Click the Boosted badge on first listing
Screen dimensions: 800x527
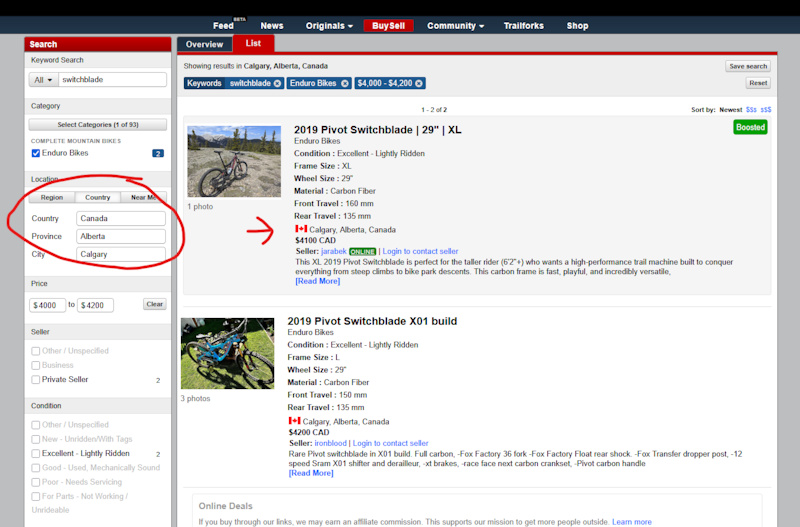click(750, 127)
